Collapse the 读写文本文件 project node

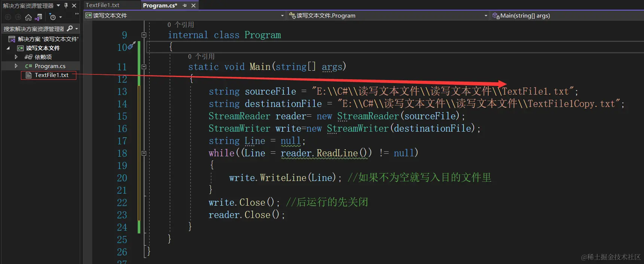point(8,48)
